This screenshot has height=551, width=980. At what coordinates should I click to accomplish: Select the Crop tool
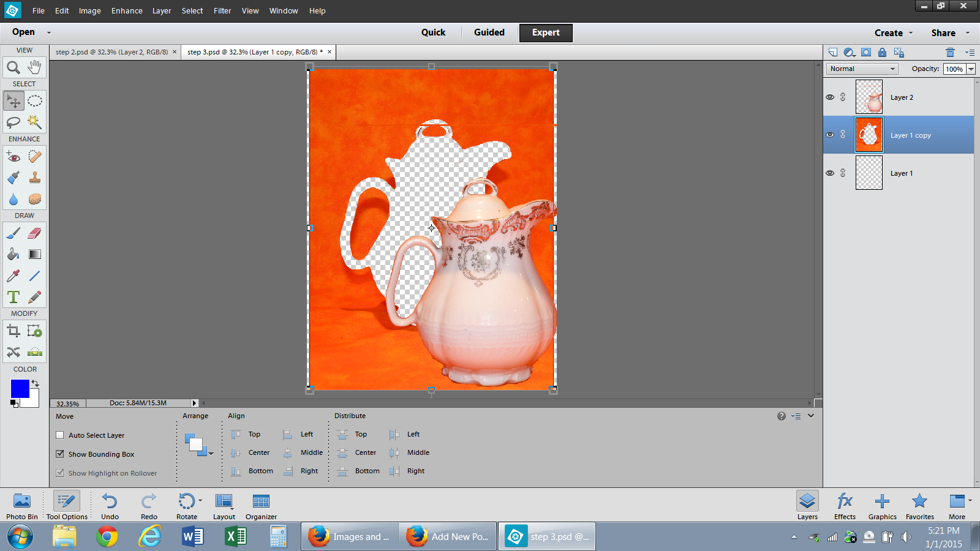(13, 331)
